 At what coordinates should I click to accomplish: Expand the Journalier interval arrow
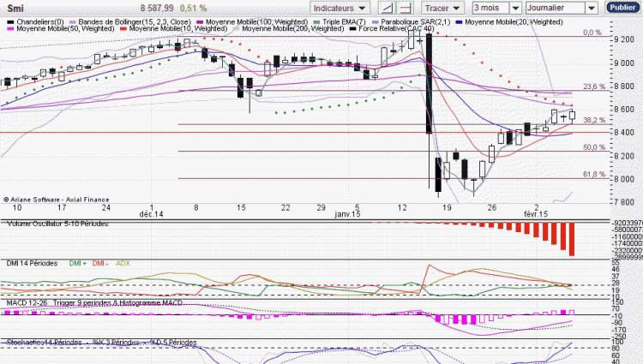592,8
